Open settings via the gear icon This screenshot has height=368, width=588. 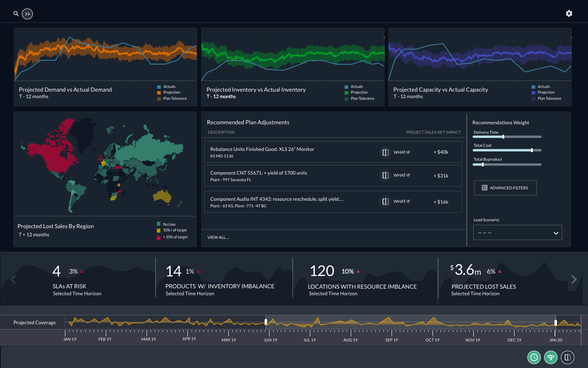click(569, 13)
